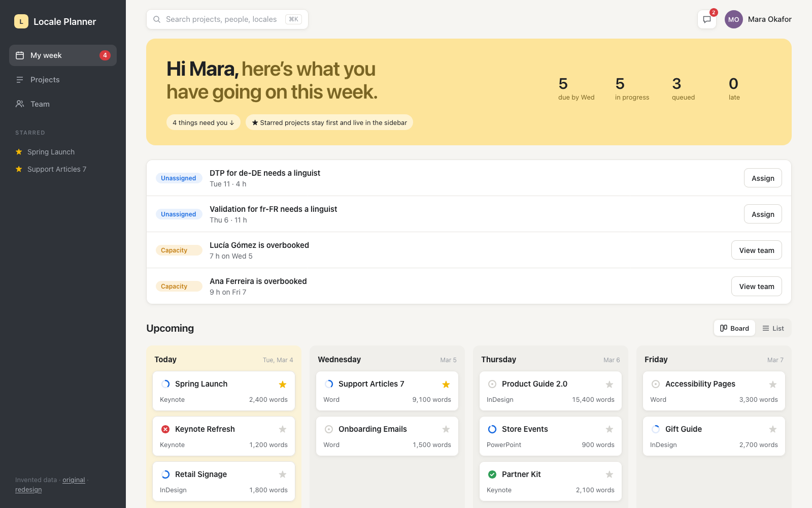Click the Keynote Refresh error status icon
The width and height of the screenshot is (812, 508).
point(165,429)
